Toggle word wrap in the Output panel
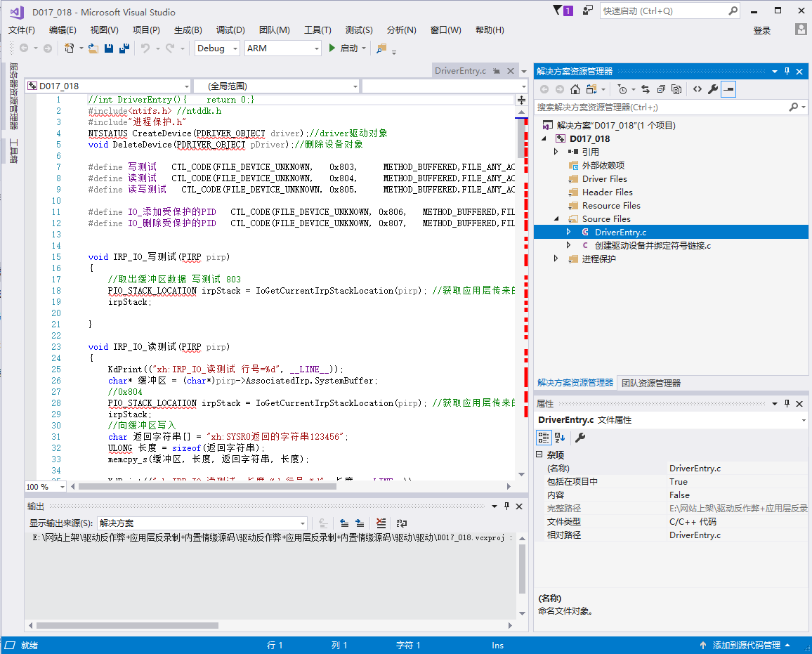The image size is (812, 654). tap(402, 523)
